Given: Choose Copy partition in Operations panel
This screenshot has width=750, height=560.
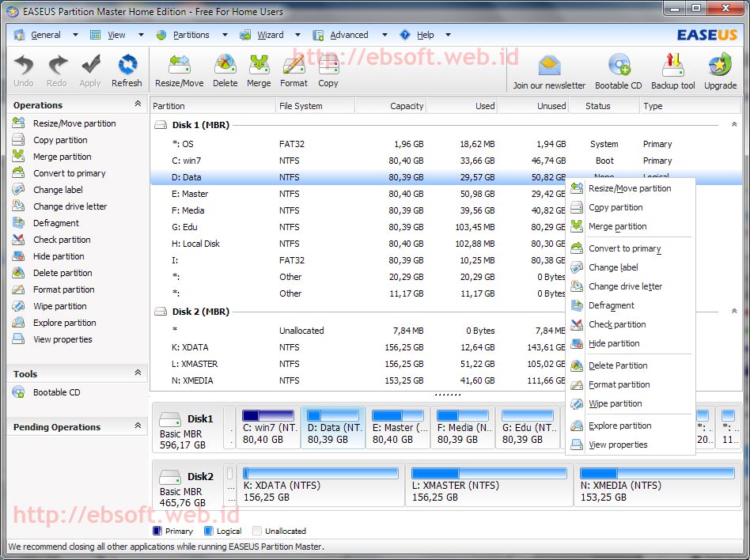Looking at the screenshot, I should [50, 140].
